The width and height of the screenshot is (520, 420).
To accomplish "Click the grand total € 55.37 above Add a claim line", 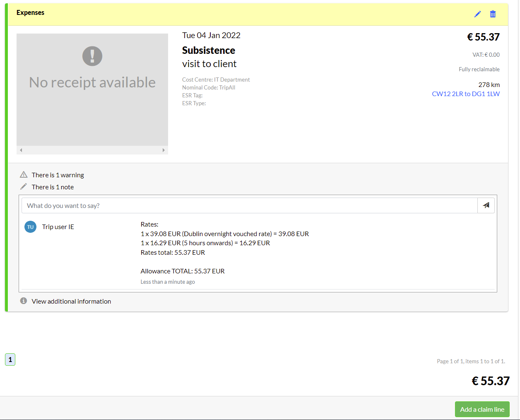I will [x=491, y=381].
